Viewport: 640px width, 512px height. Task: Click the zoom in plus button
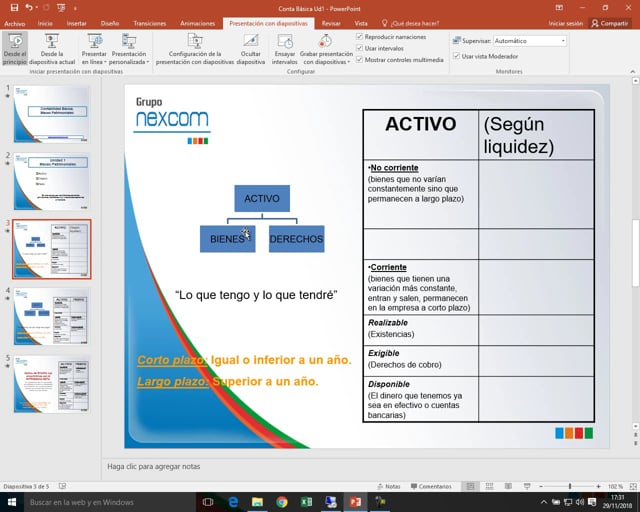[598, 486]
